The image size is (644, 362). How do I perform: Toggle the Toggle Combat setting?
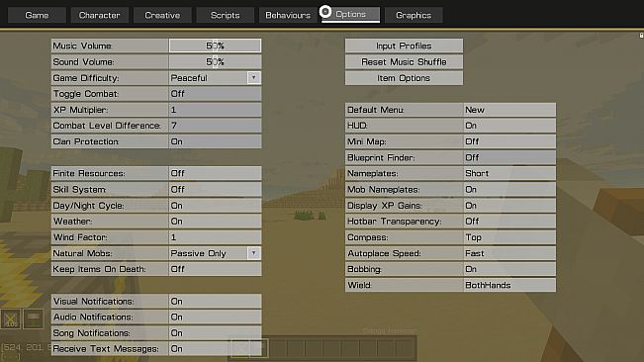215,94
